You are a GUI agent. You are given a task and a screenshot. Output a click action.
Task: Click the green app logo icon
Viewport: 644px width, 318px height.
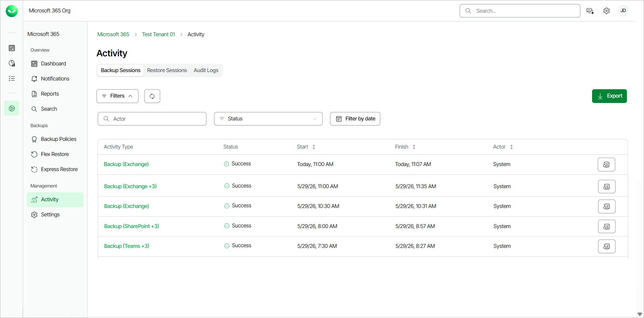(12, 11)
